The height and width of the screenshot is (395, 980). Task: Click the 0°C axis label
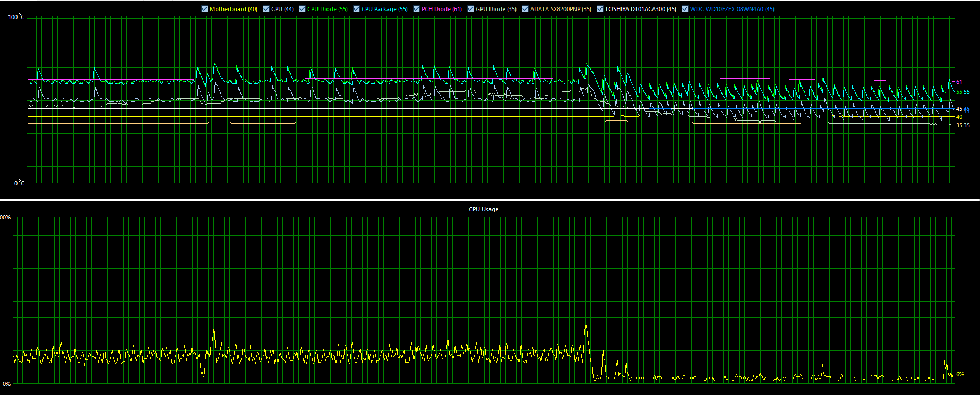click(x=19, y=183)
